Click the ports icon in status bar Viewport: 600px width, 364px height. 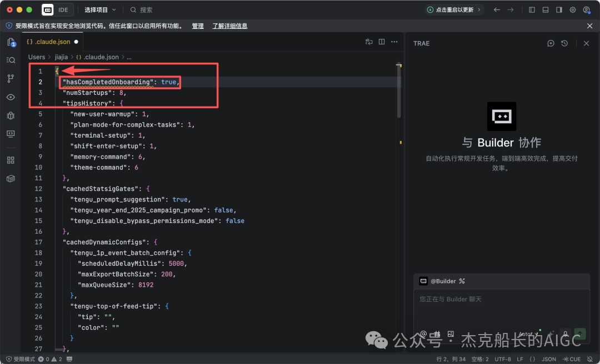click(69, 359)
